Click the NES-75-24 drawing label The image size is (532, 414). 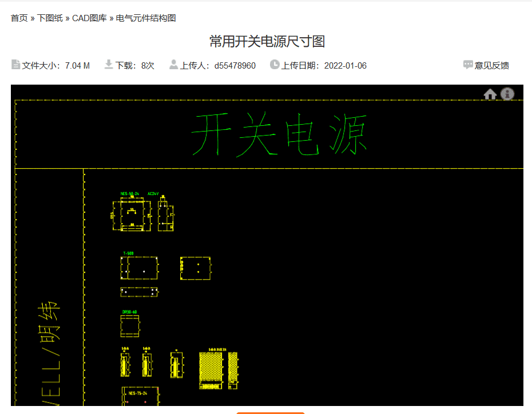coord(137,393)
